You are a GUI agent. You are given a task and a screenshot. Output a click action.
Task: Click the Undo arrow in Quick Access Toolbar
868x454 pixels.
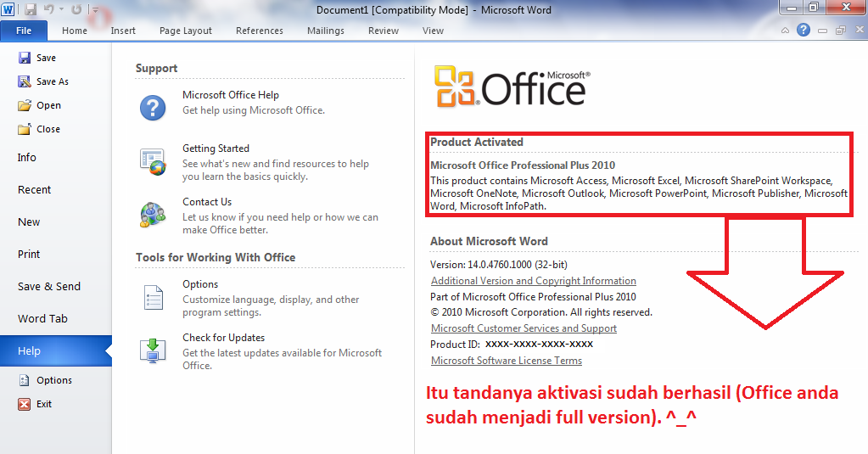pos(48,9)
